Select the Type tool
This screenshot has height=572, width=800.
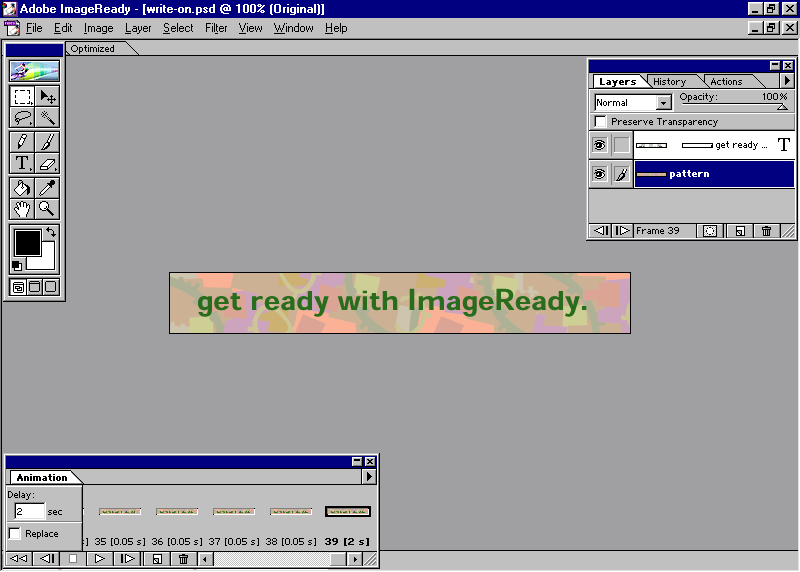pos(22,163)
